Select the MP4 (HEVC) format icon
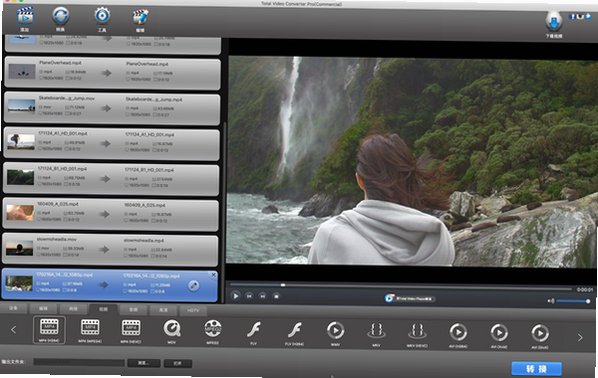598x378 pixels. pos(131,328)
